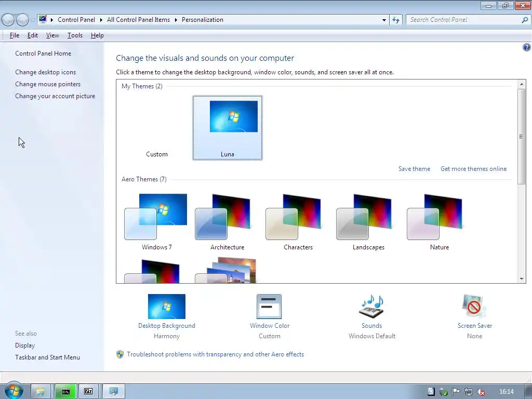Click Save theme link

coord(414,169)
